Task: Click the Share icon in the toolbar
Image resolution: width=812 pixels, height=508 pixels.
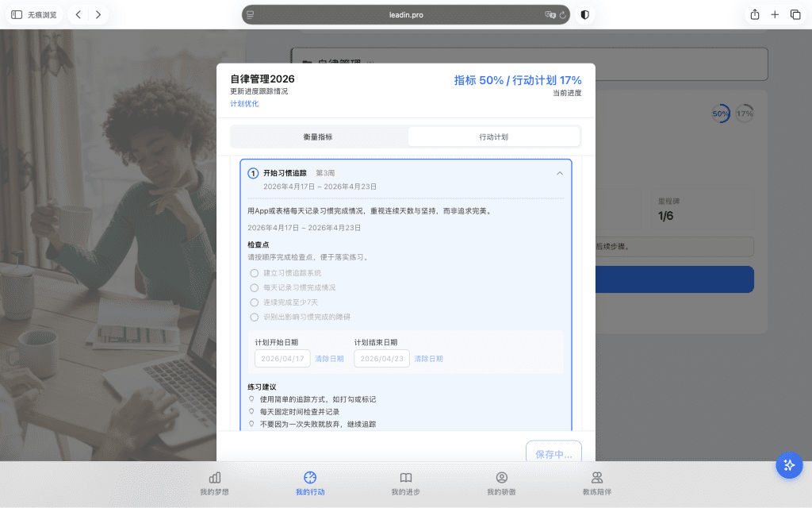Action: point(754,14)
